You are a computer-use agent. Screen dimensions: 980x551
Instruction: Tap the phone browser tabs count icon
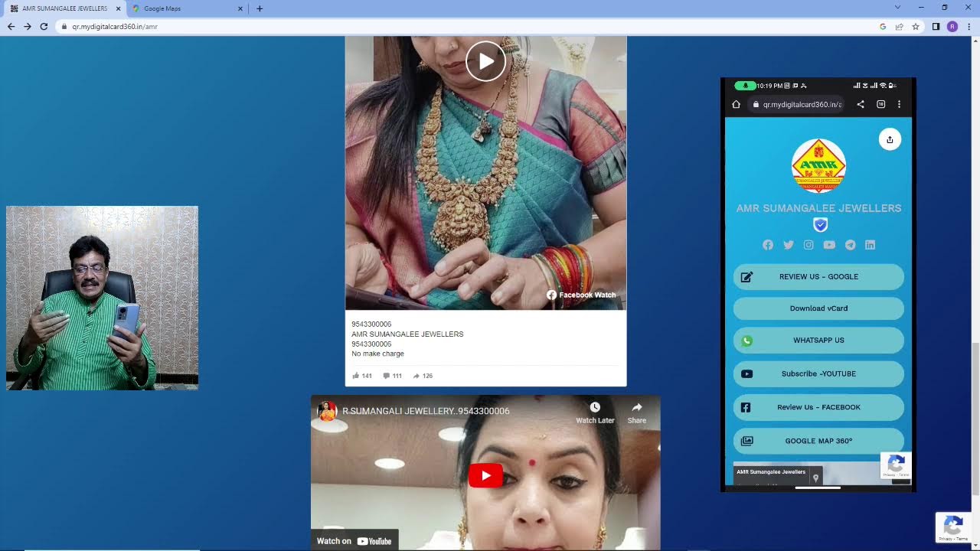[880, 104]
